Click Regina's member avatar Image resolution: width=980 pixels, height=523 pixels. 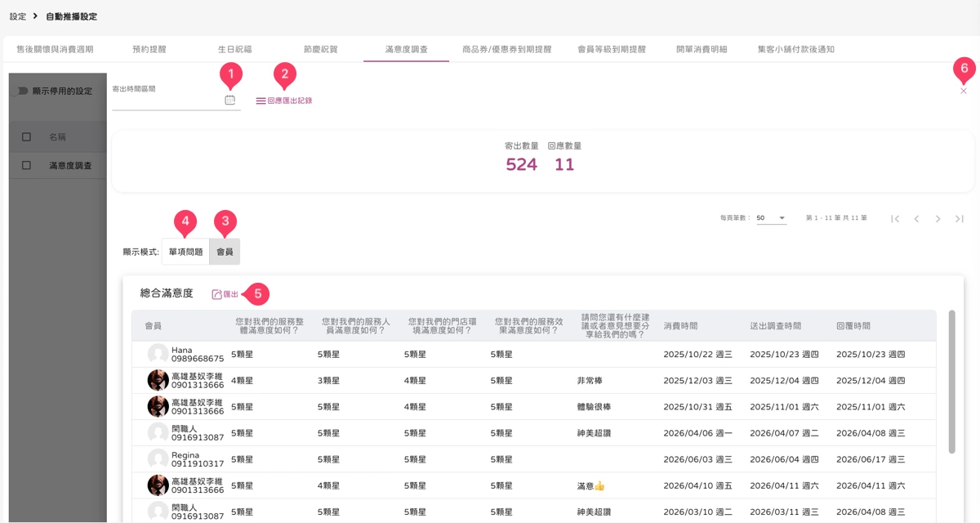[158, 459]
